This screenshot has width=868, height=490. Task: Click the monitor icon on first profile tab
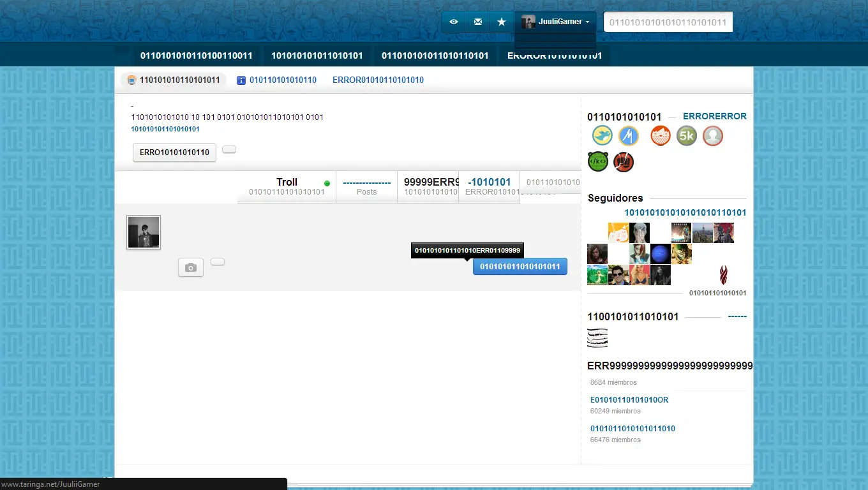[131, 80]
